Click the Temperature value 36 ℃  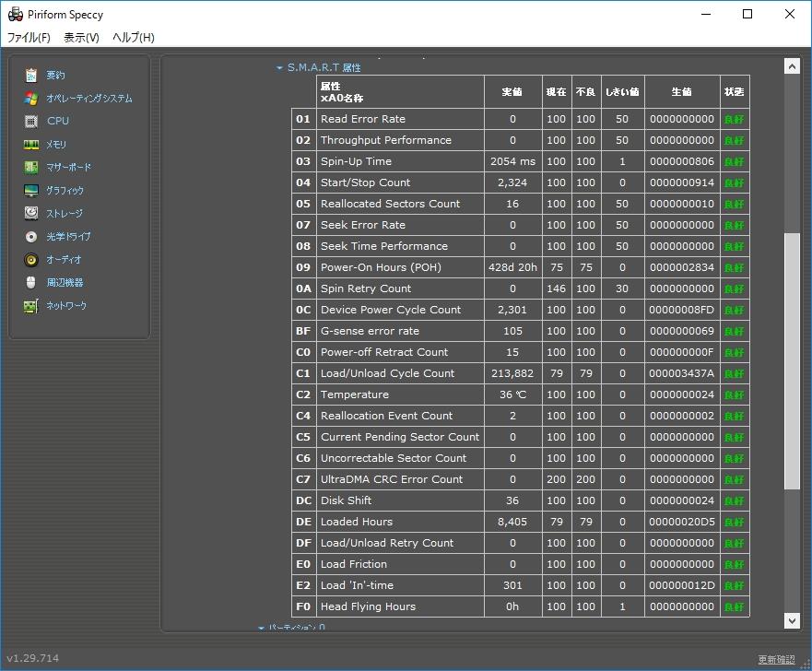512,395
